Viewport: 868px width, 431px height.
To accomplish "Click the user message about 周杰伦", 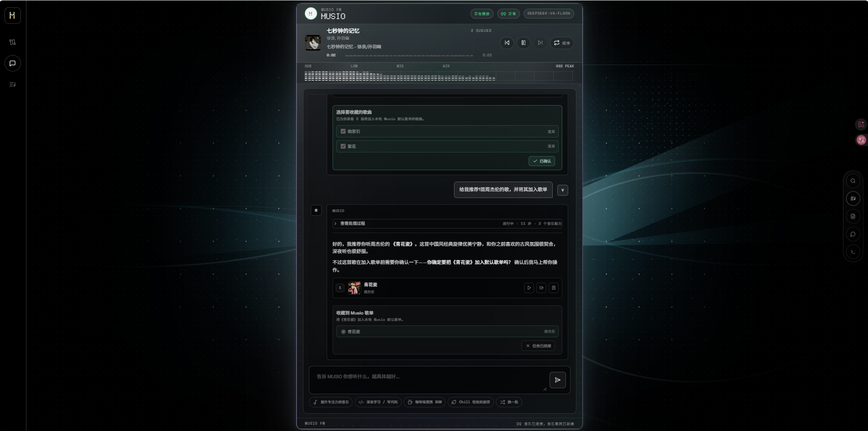I will click(x=503, y=190).
